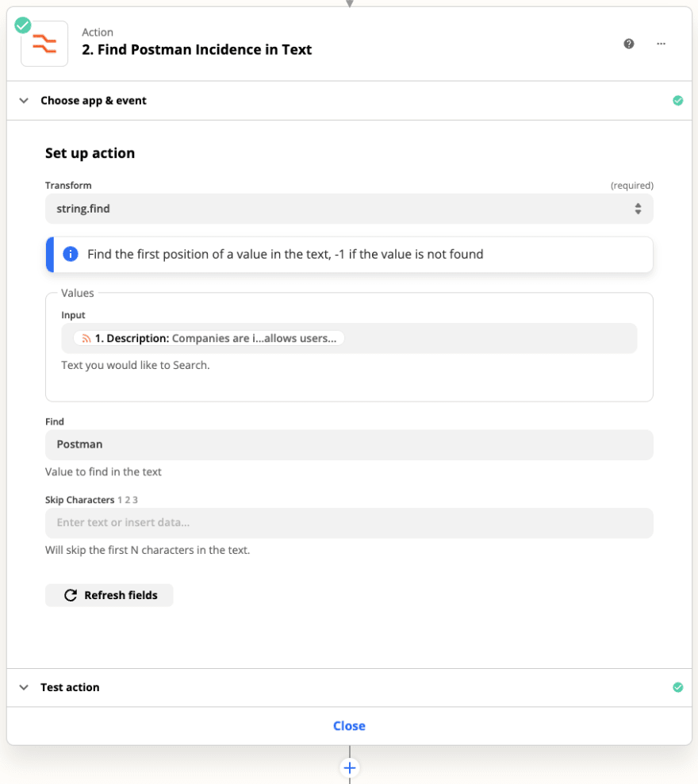Expand the Choose app & event chevron

pos(24,101)
